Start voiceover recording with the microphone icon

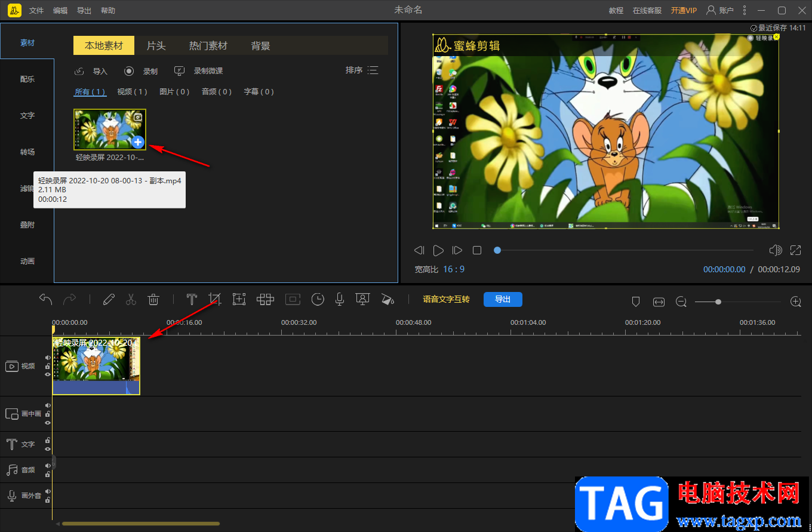(x=340, y=299)
